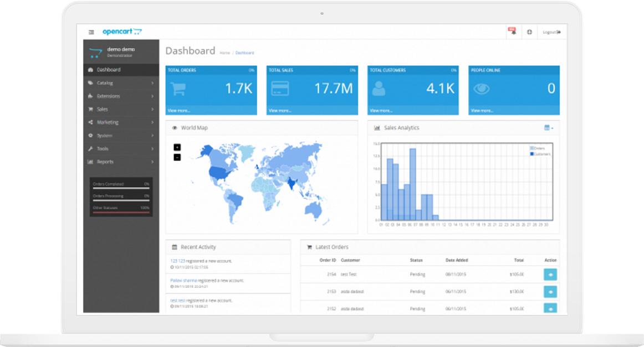
Task: View order 2152 with eye button
Action: tap(550, 308)
